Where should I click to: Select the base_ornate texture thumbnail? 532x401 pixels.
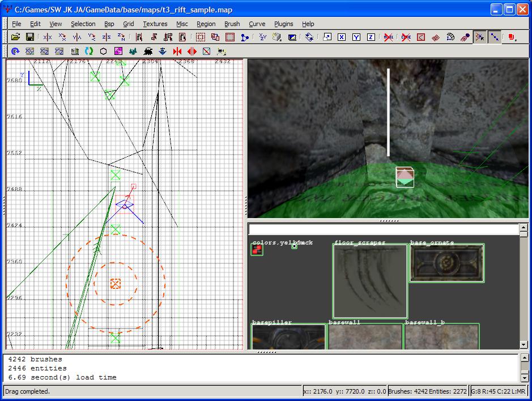[447, 263]
